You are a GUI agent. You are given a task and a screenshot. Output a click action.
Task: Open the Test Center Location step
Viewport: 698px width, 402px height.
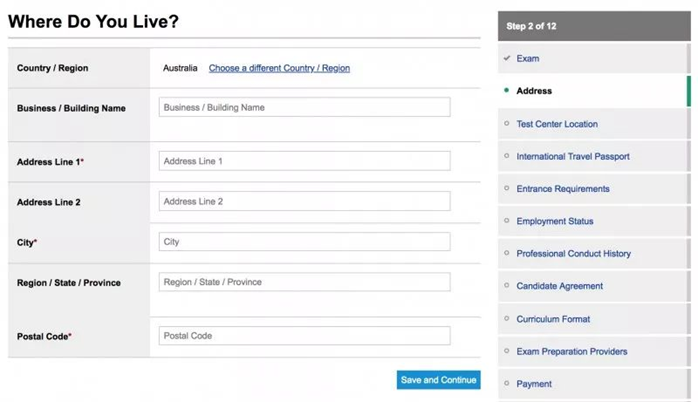pyautogui.click(x=557, y=124)
